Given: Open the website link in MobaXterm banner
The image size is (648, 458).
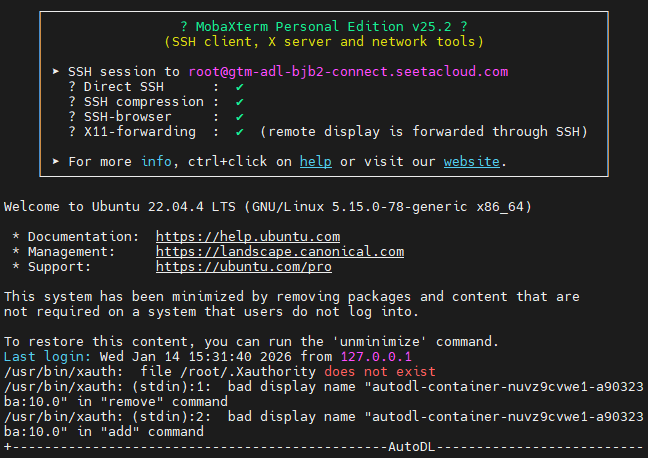Looking at the screenshot, I should click(472, 162).
